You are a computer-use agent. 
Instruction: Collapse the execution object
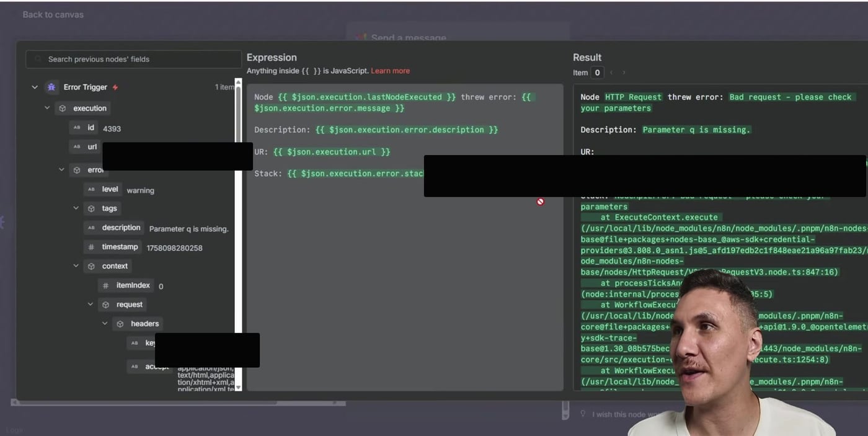(x=47, y=109)
